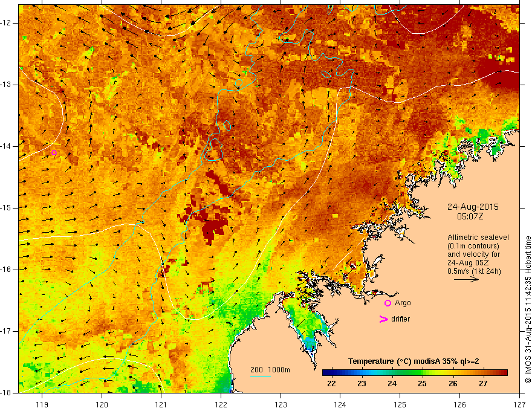The image size is (532, 411).
Task: Click the 'Temperature (°C) modisA 35% ql>=2' title
Action: tap(414, 361)
